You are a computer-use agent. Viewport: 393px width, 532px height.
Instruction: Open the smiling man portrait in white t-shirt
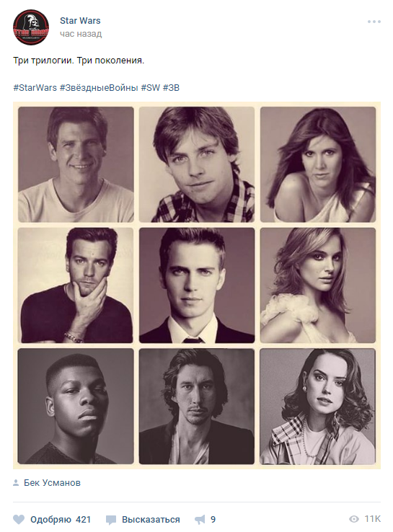click(76, 164)
